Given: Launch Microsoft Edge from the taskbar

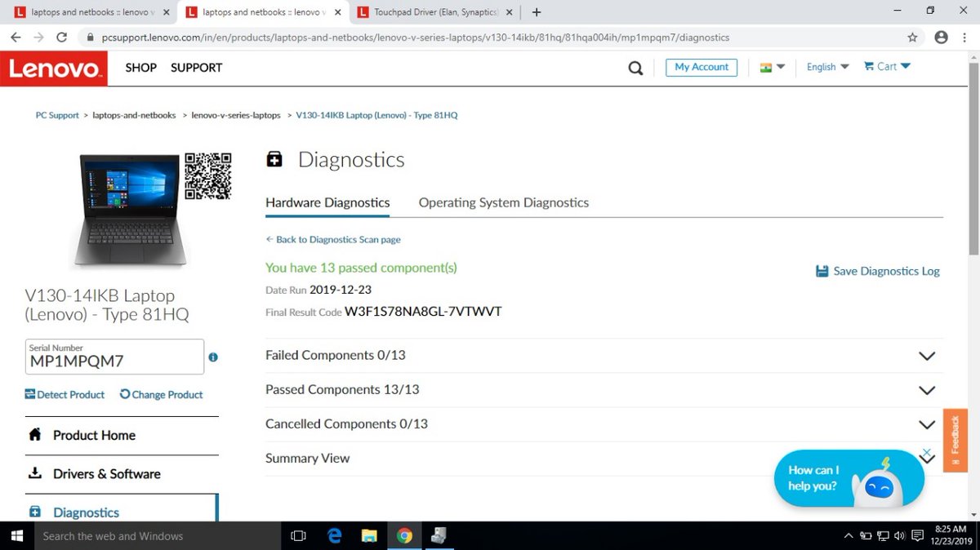Looking at the screenshot, I should click(335, 536).
